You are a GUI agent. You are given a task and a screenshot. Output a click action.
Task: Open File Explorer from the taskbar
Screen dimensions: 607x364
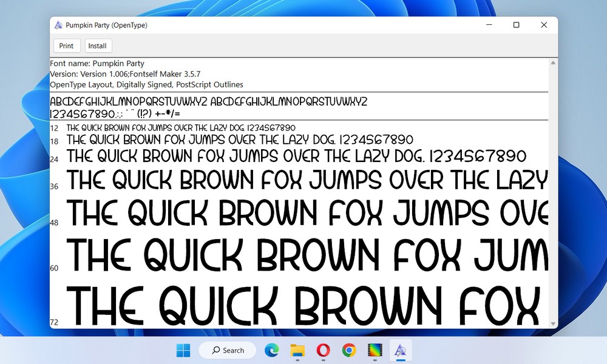(297, 350)
